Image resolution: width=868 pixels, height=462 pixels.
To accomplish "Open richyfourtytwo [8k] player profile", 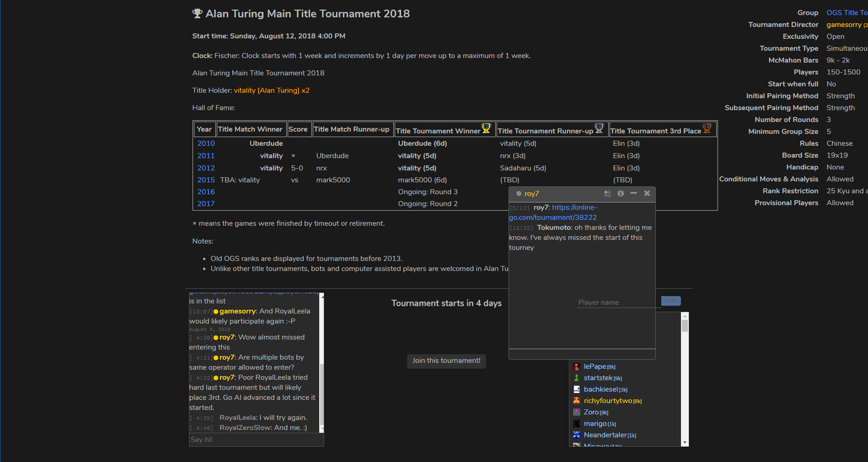I will (x=613, y=401).
